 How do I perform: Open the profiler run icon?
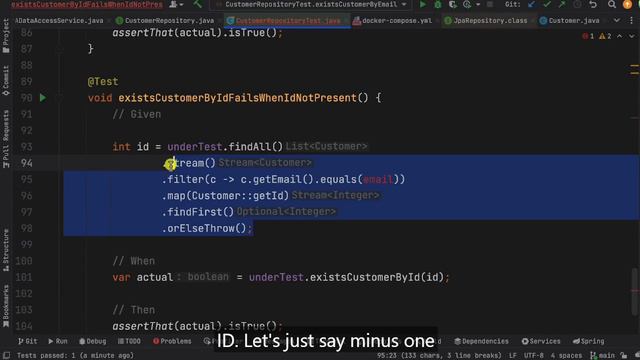coord(467,4)
